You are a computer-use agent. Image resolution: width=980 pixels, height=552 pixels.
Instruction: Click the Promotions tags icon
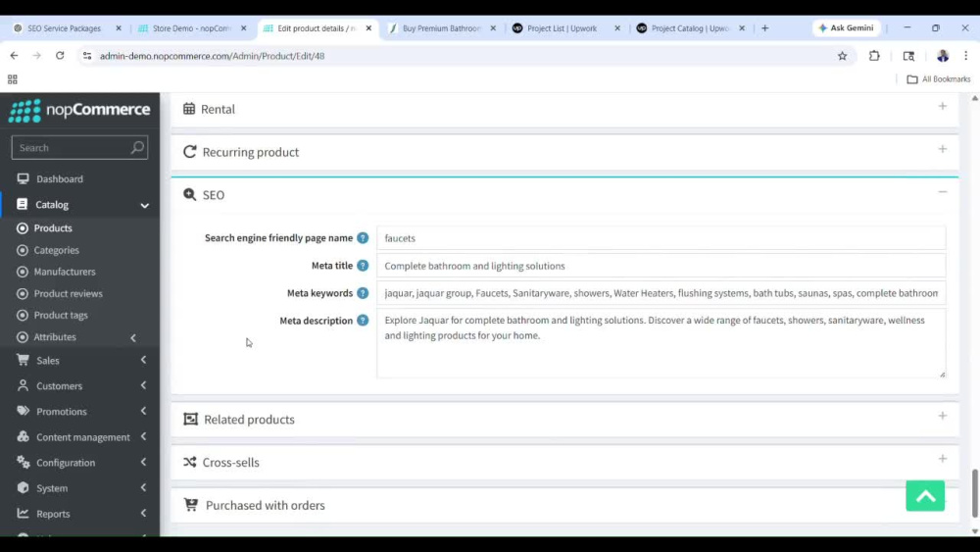pyautogui.click(x=24, y=412)
